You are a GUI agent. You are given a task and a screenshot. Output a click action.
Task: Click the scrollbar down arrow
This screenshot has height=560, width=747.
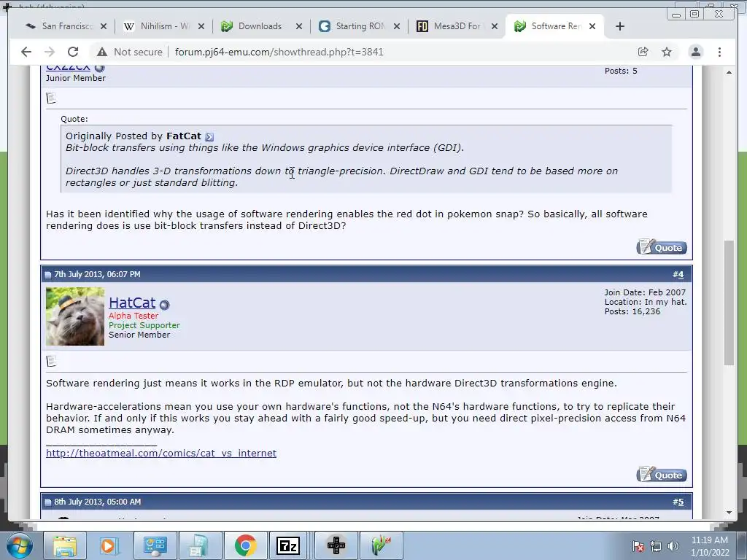pos(729,513)
